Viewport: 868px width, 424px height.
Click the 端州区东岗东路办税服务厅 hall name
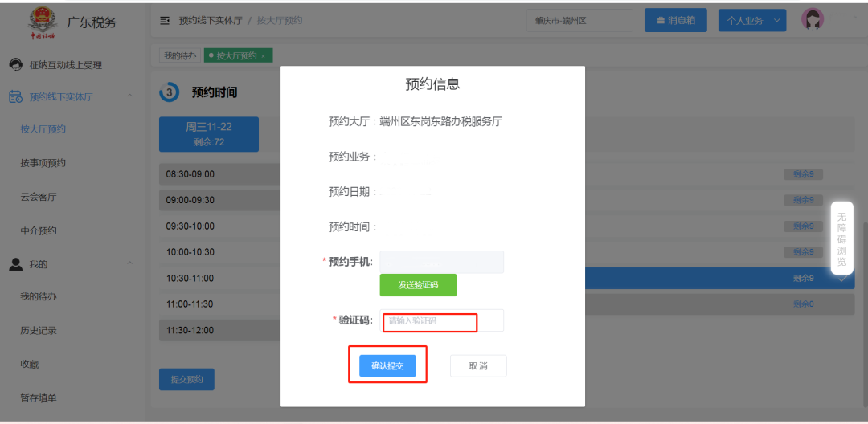(441, 121)
